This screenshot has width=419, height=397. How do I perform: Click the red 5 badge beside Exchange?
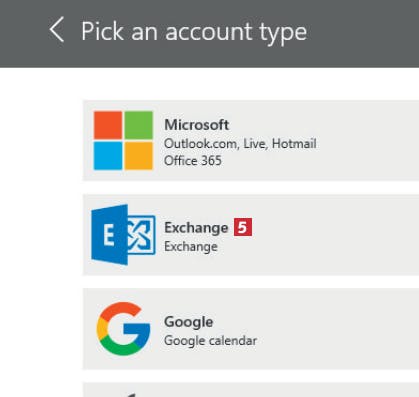[243, 227]
